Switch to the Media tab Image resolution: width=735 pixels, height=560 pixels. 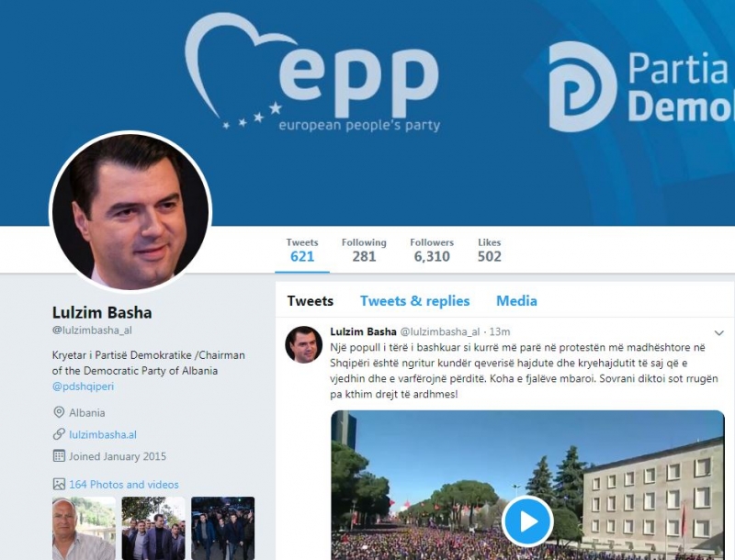coord(516,301)
